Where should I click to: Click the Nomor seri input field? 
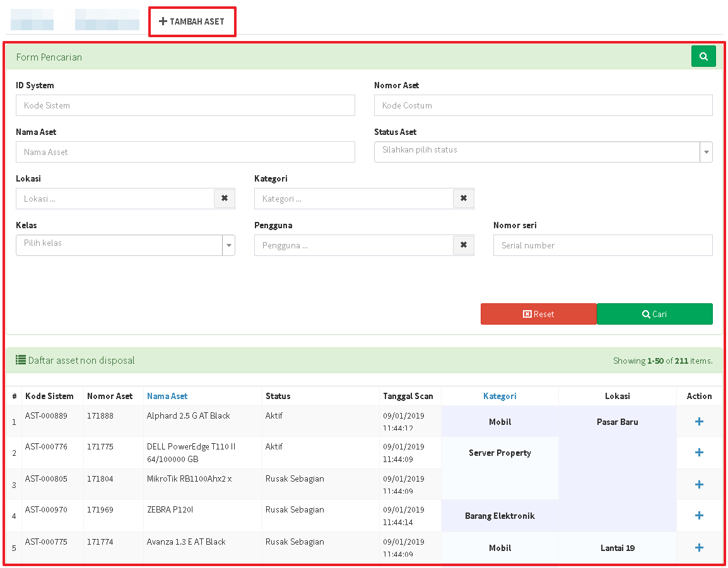[602, 245]
